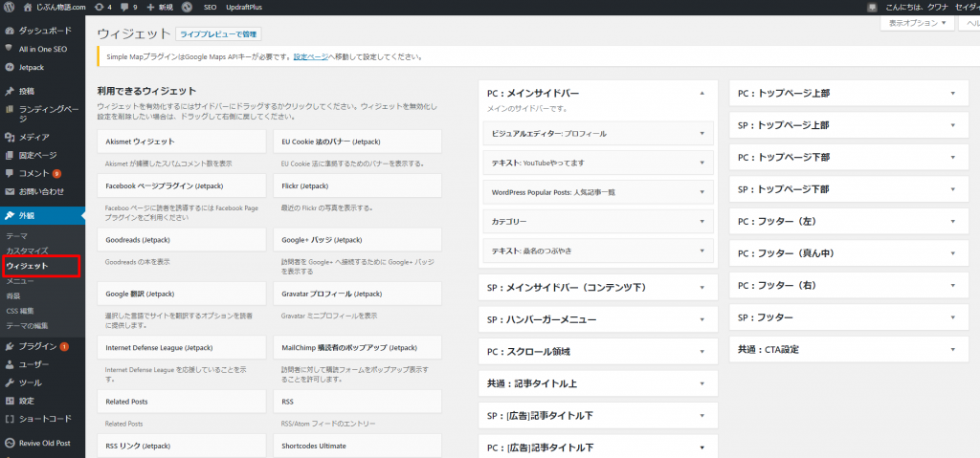The height and width of the screenshot is (458, 980).
Task: Click the 設定 settings icon
Action: (9, 401)
